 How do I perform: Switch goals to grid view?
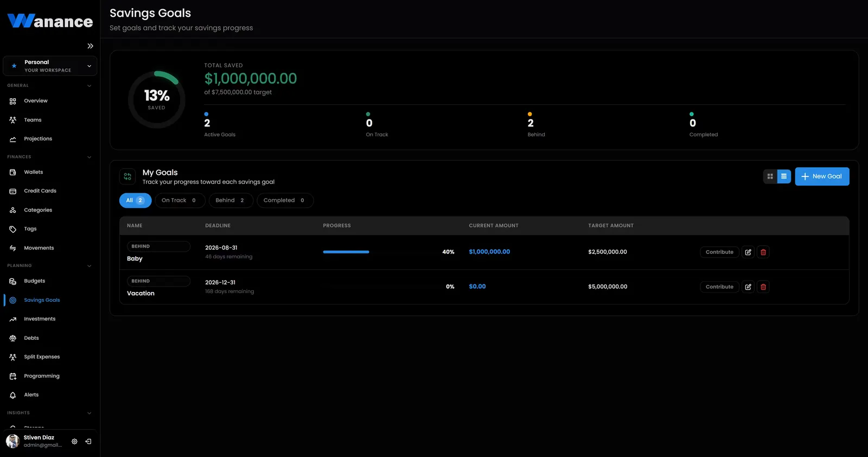point(770,176)
